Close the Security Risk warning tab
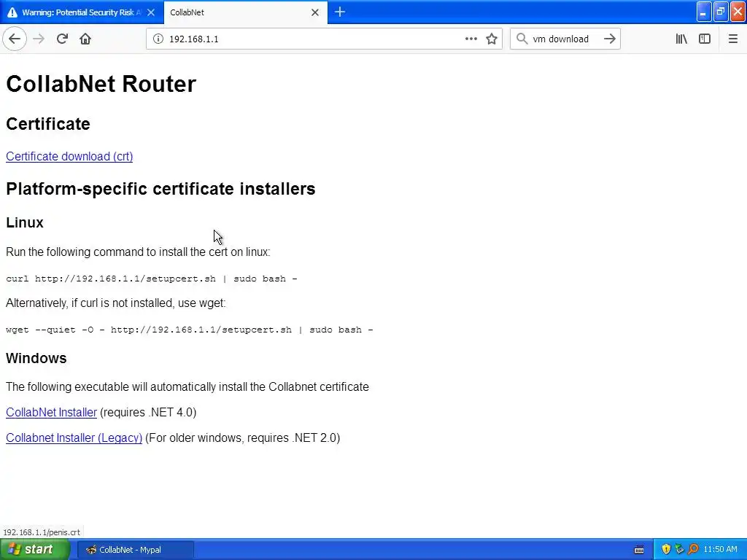747x560 pixels. (x=151, y=12)
